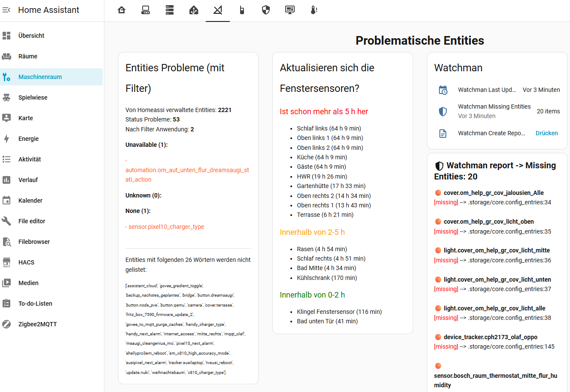Open HACS in the sidebar
Viewport: 570px width, 392px height.
pos(26,262)
